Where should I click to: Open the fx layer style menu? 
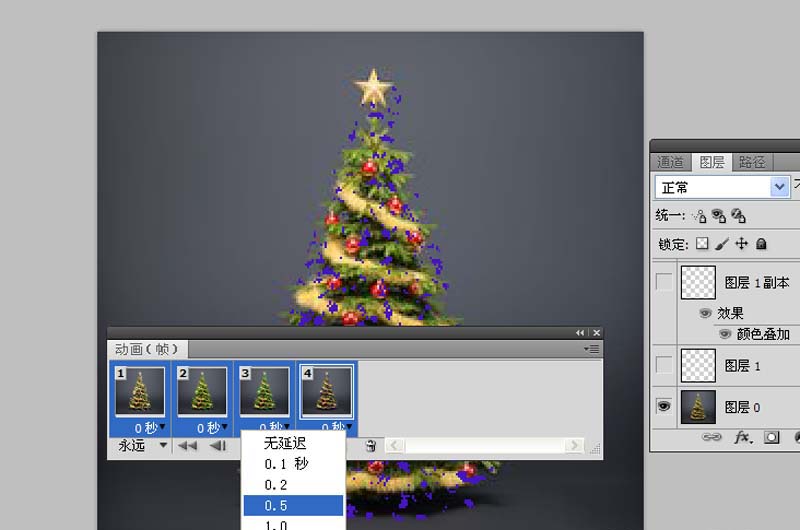coord(743,437)
